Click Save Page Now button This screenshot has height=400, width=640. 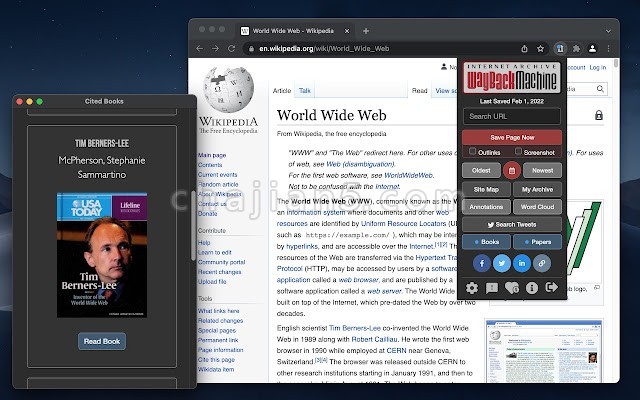[512, 138]
